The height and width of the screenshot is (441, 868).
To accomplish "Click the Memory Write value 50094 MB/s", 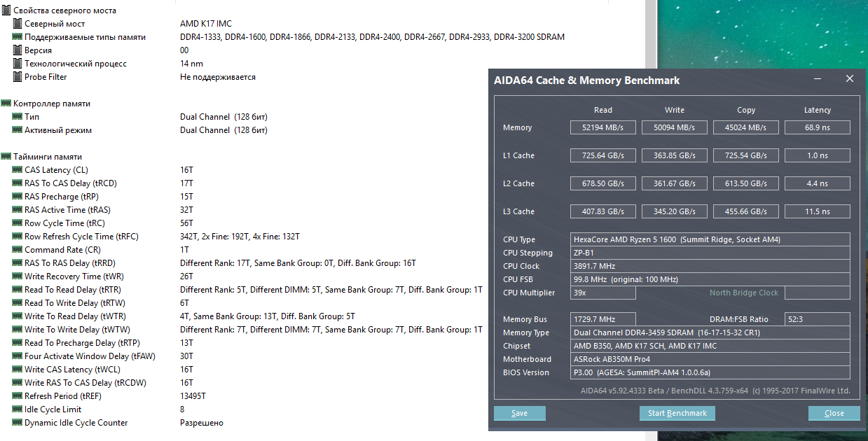I will pyautogui.click(x=675, y=127).
